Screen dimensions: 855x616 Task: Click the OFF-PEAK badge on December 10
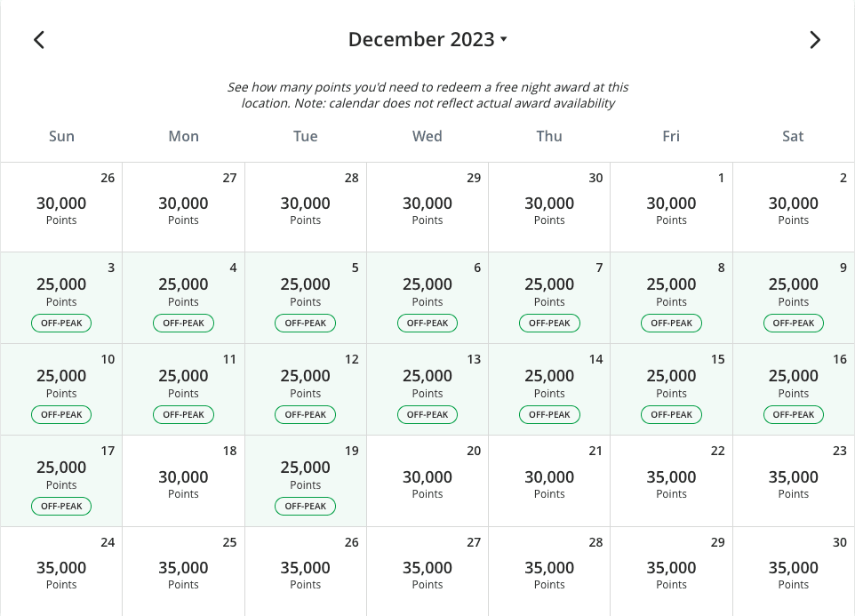pos(61,414)
